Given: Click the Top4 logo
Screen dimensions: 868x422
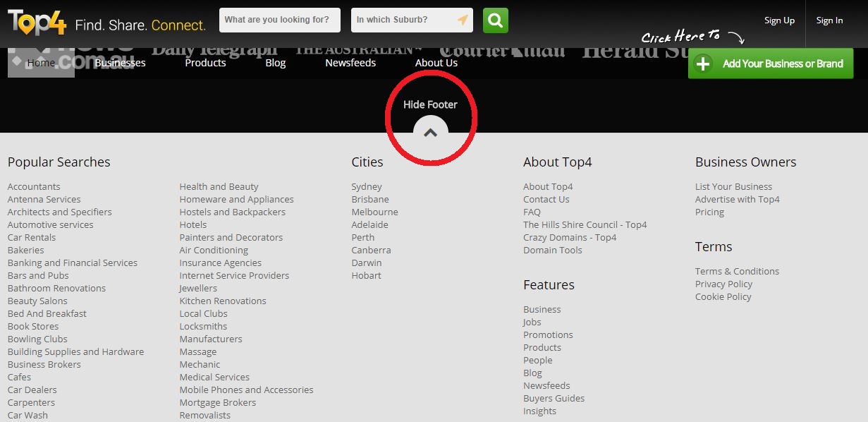Looking at the screenshot, I should [37, 23].
